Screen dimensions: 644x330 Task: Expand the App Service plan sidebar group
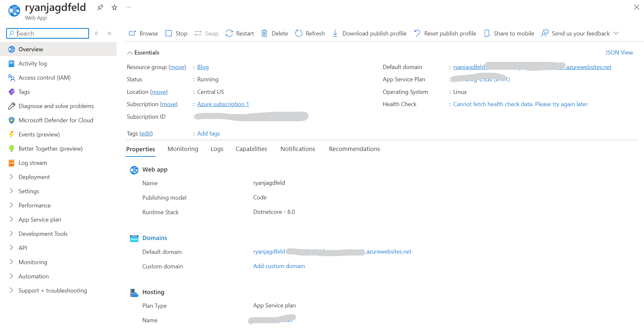pyautogui.click(x=11, y=219)
